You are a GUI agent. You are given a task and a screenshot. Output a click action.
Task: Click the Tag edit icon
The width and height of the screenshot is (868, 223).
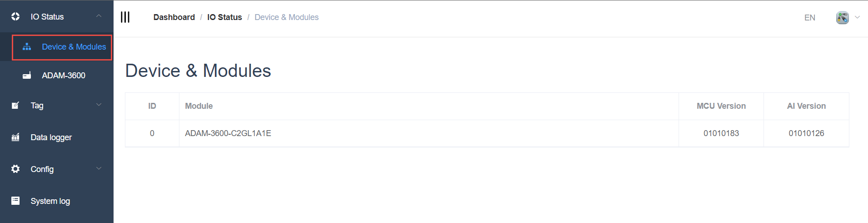(x=15, y=106)
